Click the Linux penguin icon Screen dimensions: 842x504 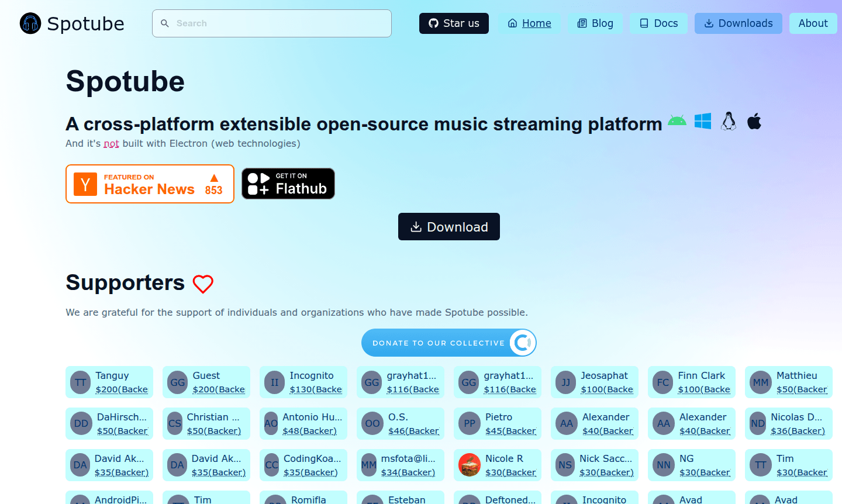(x=729, y=121)
